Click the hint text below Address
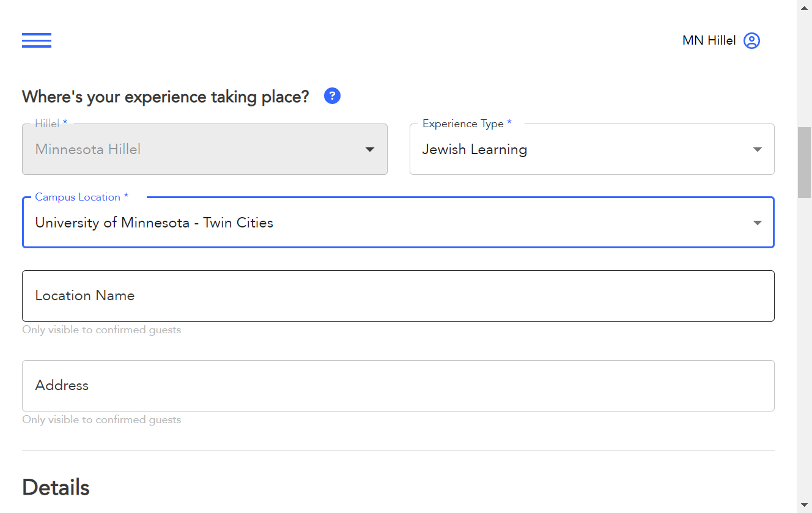812x513 pixels. [102, 420]
